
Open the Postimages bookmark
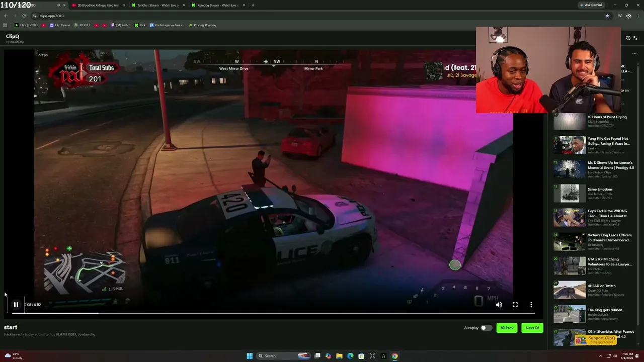(167, 25)
